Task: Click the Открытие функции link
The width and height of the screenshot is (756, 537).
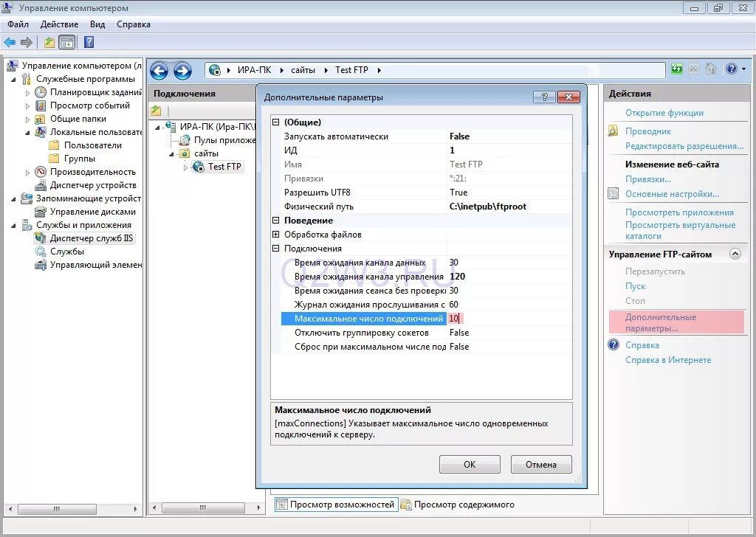Action: (664, 113)
